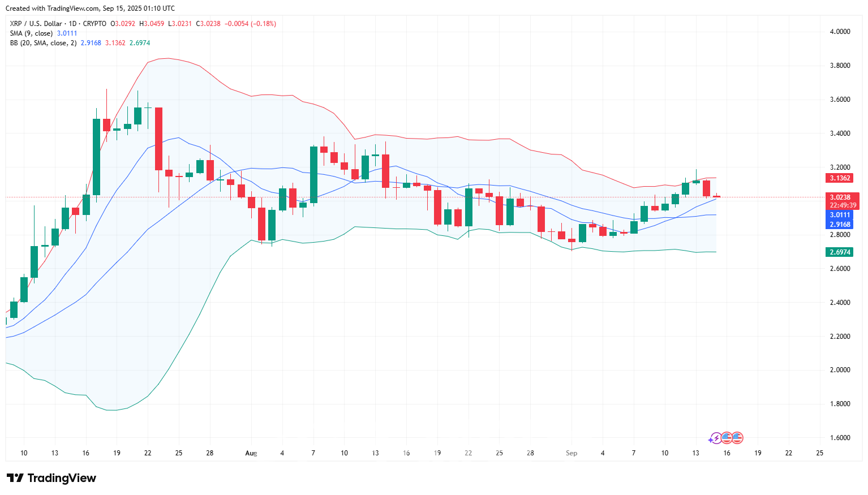This screenshot has height=495, width=868.
Task: Select the green 2.6974 lower band label
Action: coord(840,252)
